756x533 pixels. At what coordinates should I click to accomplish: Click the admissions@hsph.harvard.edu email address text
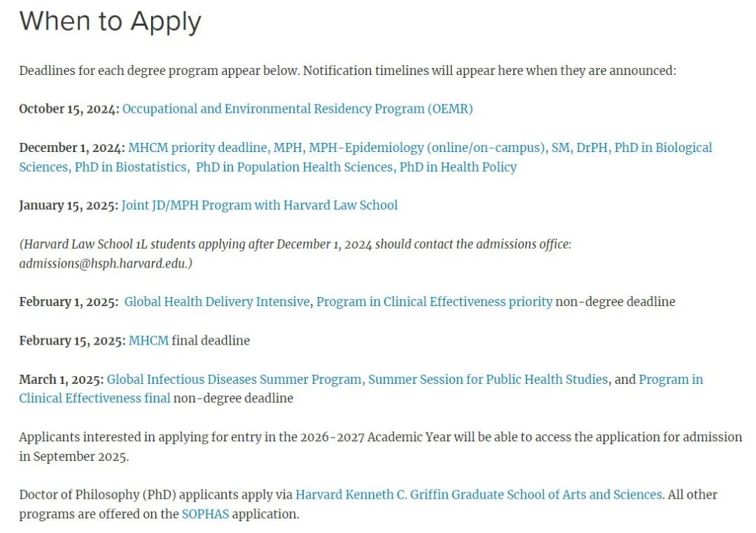click(x=104, y=263)
